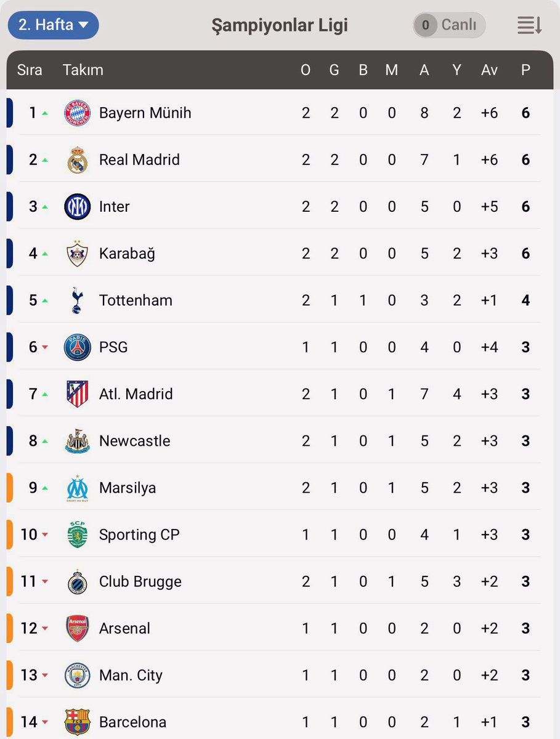Click the Takım column header

[83, 70]
